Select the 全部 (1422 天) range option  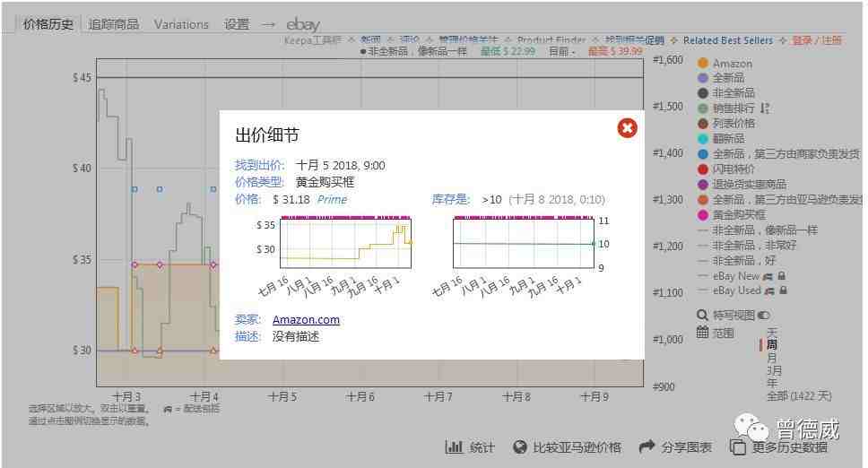799,395
